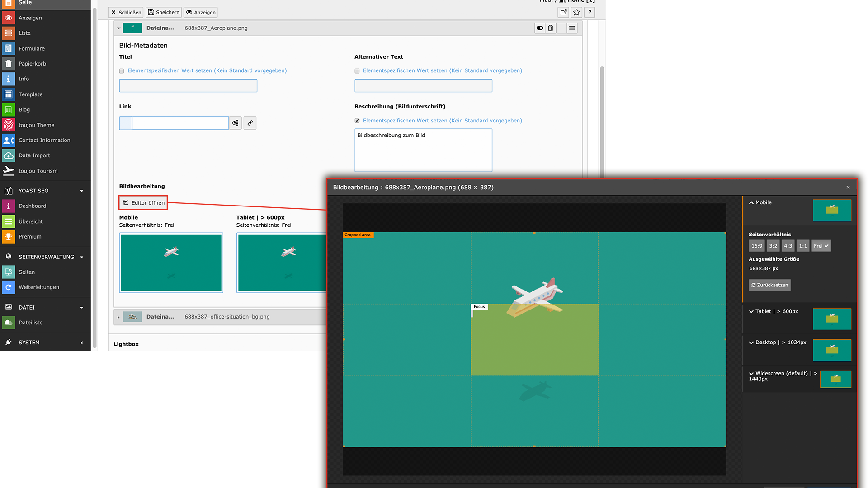Enable element-specific value for Titel
This screenshot has width=868, height=488.
tap(122, 71)
